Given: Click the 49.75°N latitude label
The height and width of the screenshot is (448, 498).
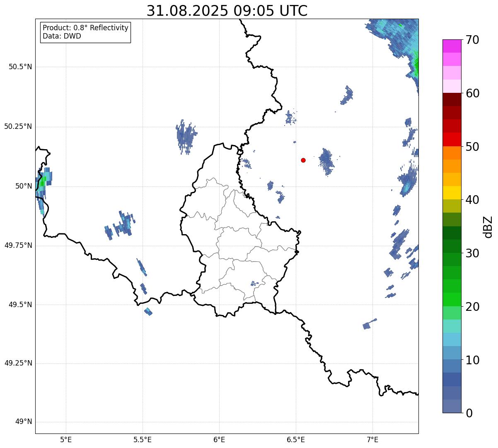Looking at the screenshot, I should coord(18,245).
